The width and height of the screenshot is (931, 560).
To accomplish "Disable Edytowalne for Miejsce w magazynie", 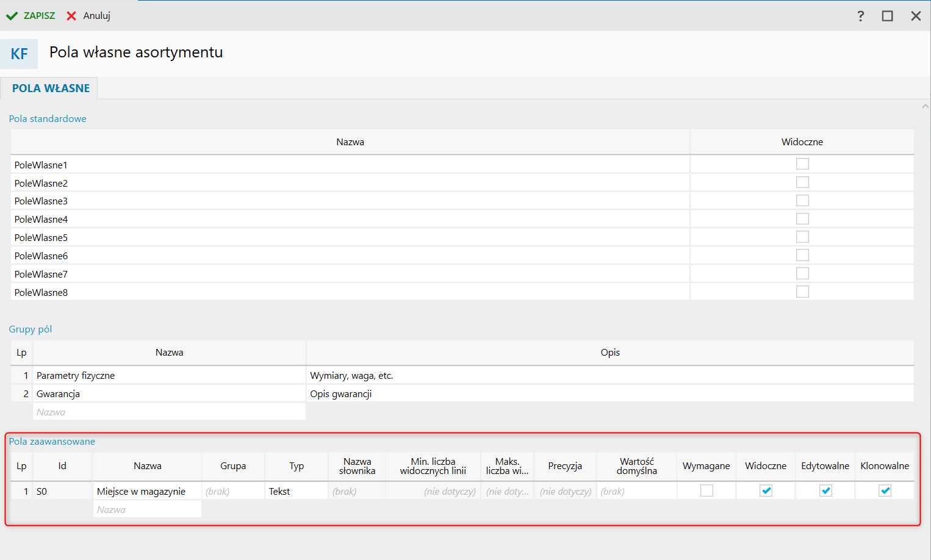I will 825,490.
